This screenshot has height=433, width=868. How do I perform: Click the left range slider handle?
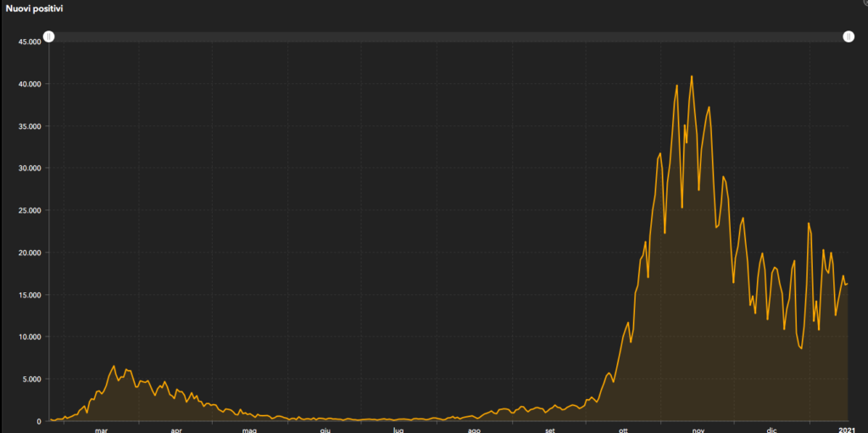coord(49,36)
